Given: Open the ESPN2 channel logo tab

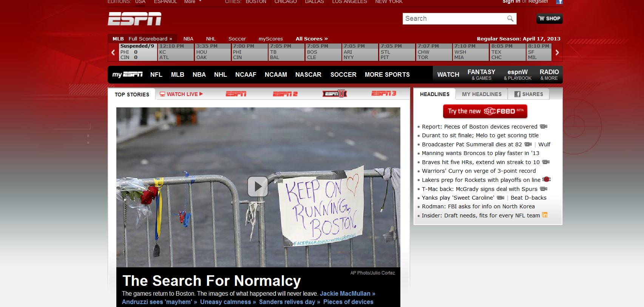Looking at the screenshot, I should [x=285, y=94].
